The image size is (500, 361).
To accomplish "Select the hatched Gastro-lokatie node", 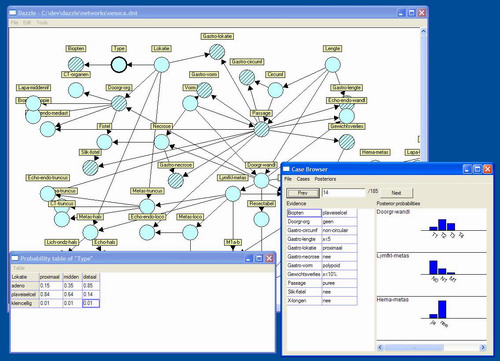I will (x=217, y=52).
